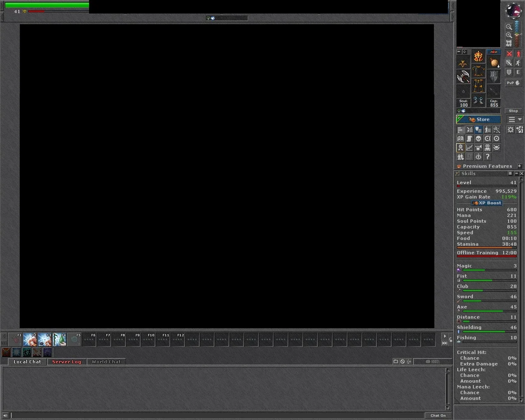Image resolution: width=525 pixels, height=420 pixels.
Task: Click the Cap 855 display
Action: tap(494, 103)
